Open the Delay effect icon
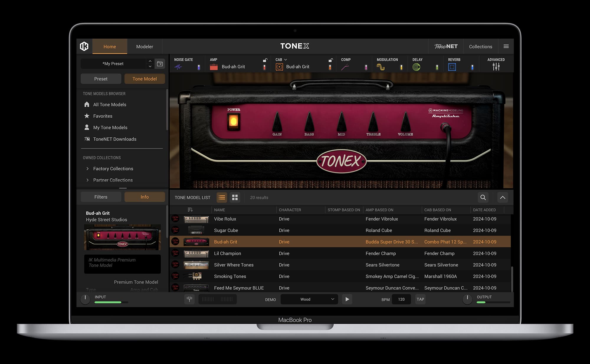The width and height of the screenshot is (590, 364). [x=416, y=67]
